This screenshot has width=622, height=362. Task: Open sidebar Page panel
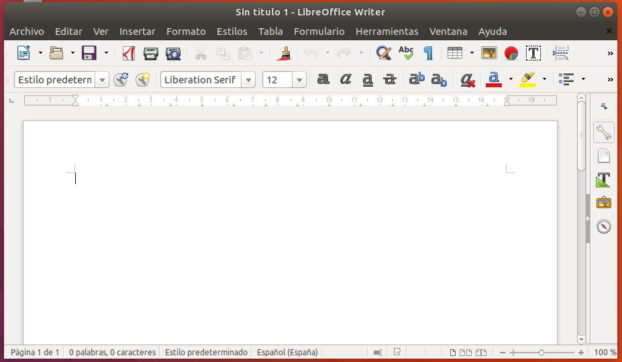point(603,156)
